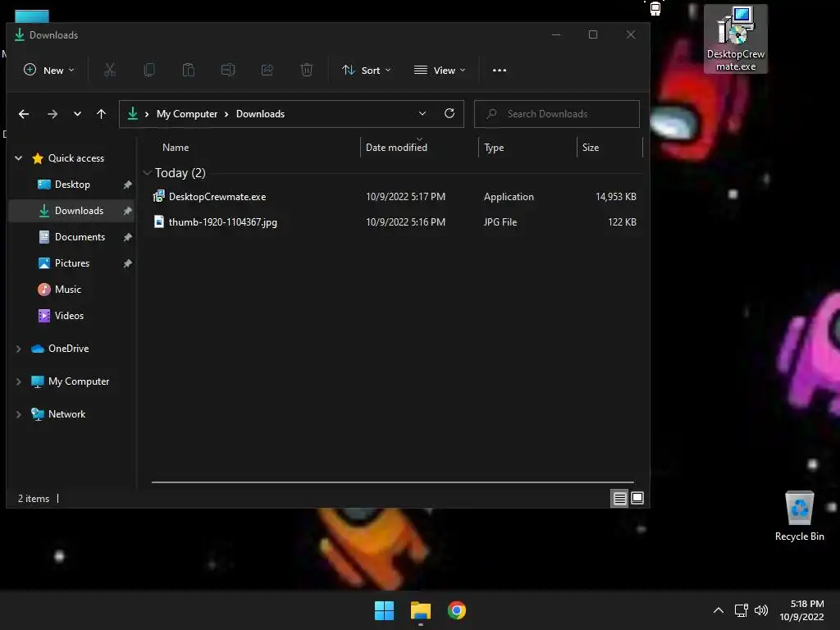
Task: Expand address bar history dropdown
Action: coord(422,113)
